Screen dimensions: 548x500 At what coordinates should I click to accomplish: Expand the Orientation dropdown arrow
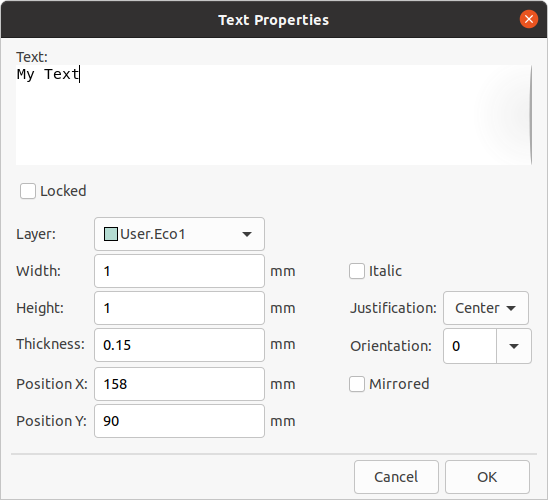click(514, 346)
